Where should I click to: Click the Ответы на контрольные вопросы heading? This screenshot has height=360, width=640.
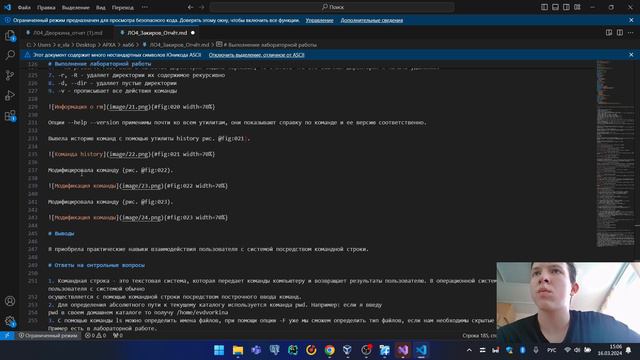tap(96, 265)
